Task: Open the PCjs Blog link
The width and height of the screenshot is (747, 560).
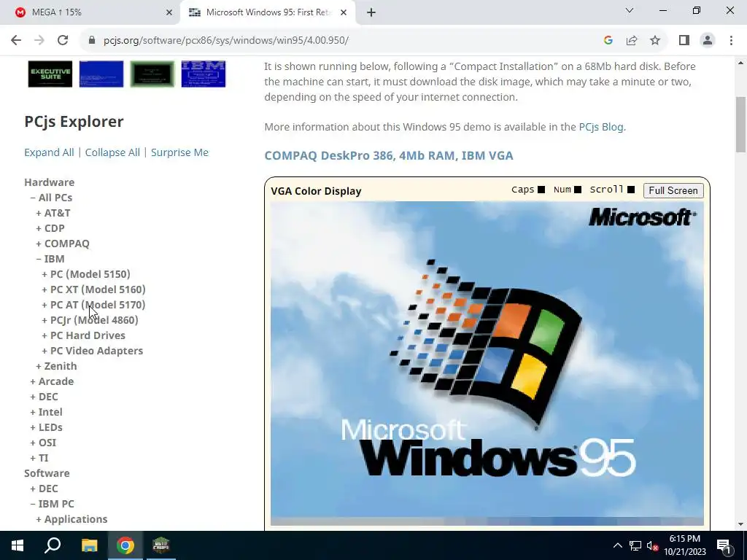Action: point(601,127)
